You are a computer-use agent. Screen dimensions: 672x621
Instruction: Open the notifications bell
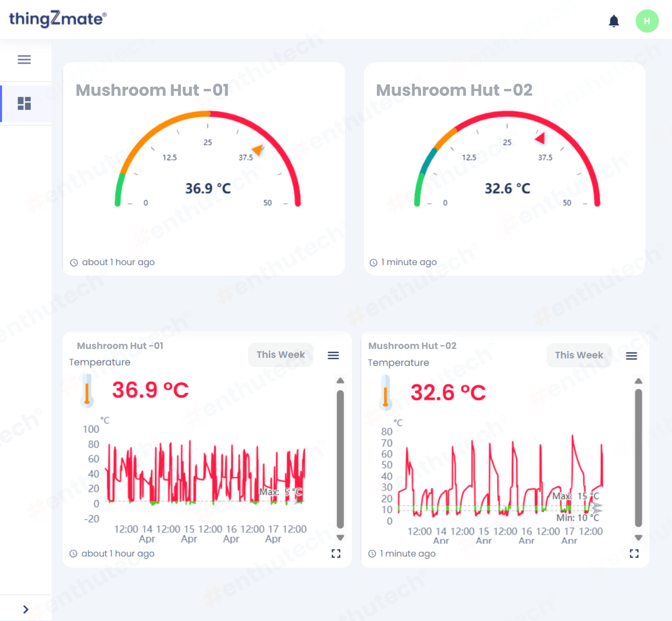(614, 21)
